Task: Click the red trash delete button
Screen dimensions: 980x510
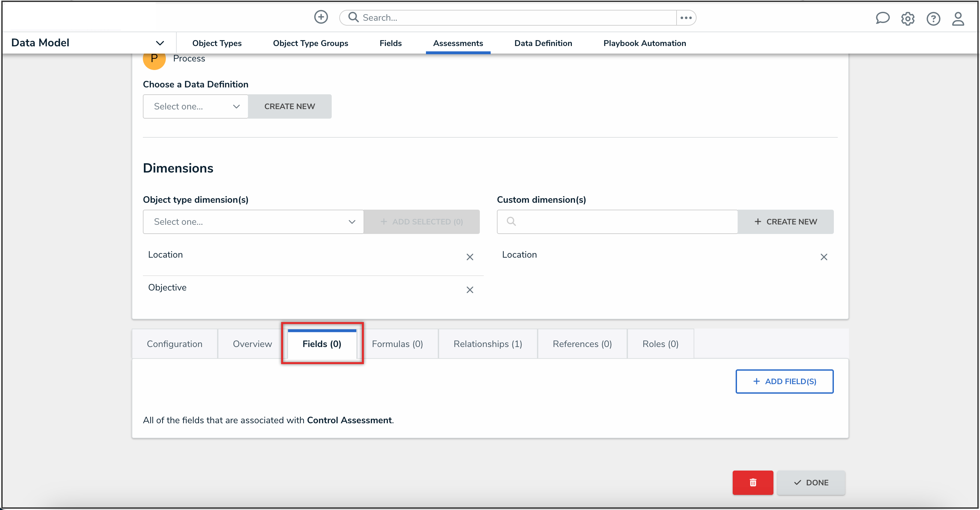Action: click(x=752, y=482)
